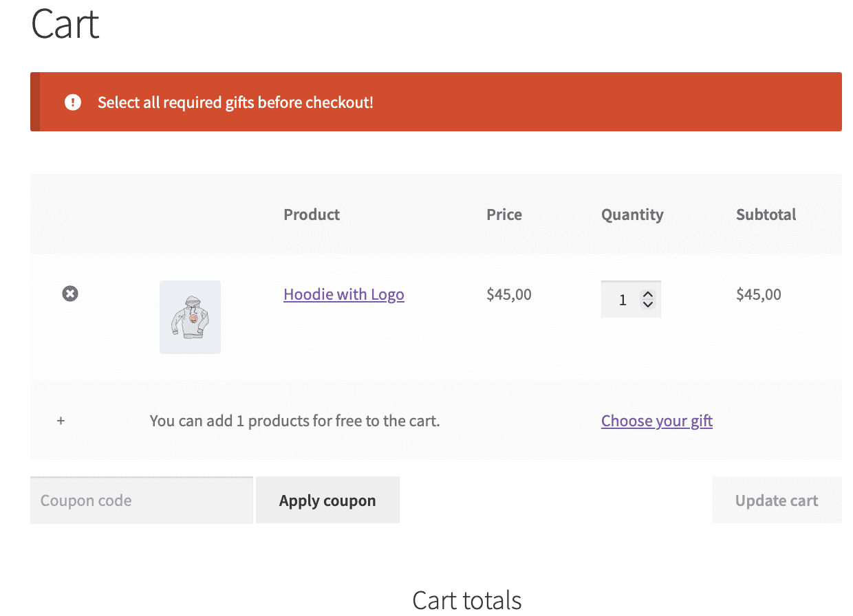The image size is (853, 616).
Task: Remove Hoodie with Logo from the cart
Action: (x=69, y=294)
